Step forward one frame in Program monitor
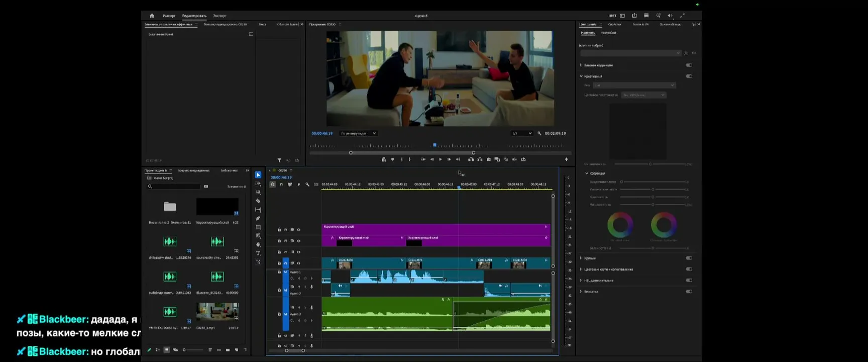The image size is (868, 362). click(449, 159)
